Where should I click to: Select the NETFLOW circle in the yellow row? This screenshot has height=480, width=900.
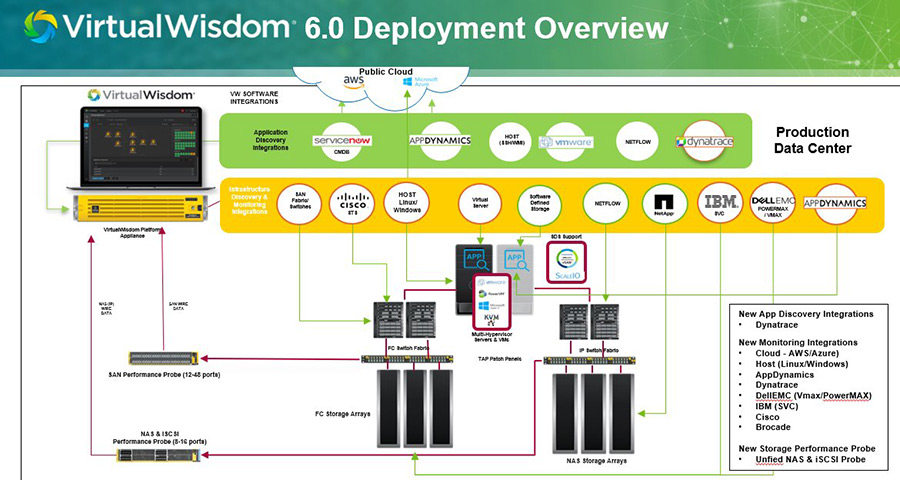click(x=606, y=203)
